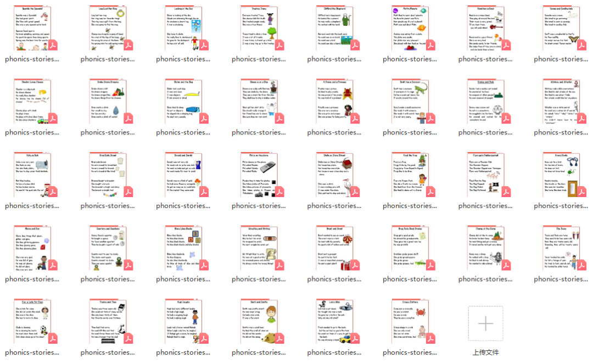Open the Hugh Laughs story thumbnail
Screen dimensions: 593x364
(183, 321)
